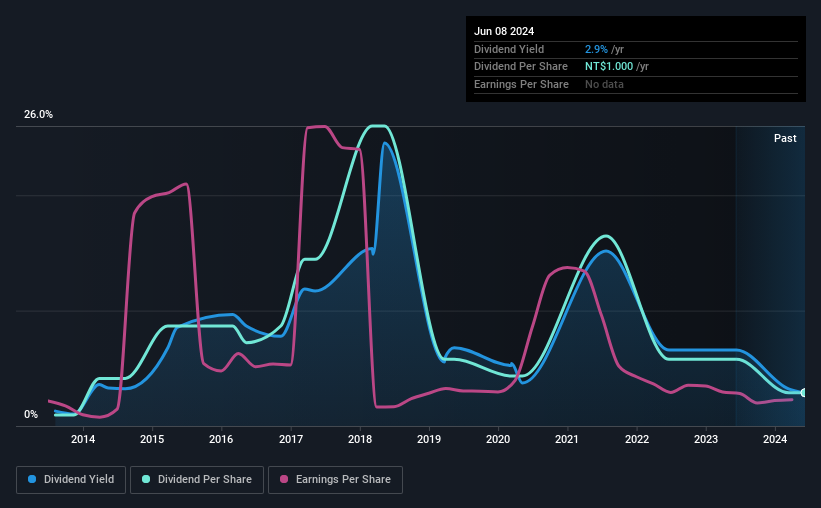Click the 2018 x-axis label

click(x=360, y=439)
